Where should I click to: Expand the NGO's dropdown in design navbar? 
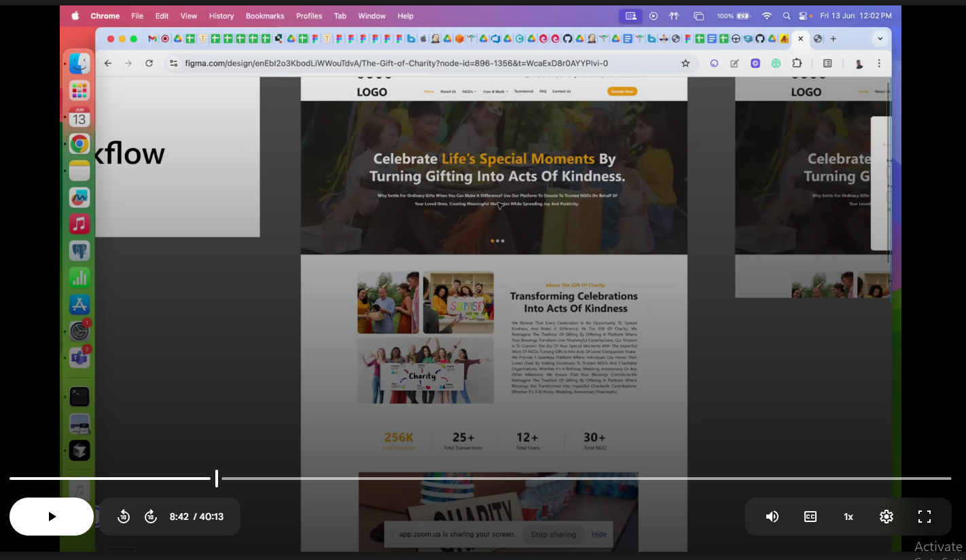click(469, 91)
